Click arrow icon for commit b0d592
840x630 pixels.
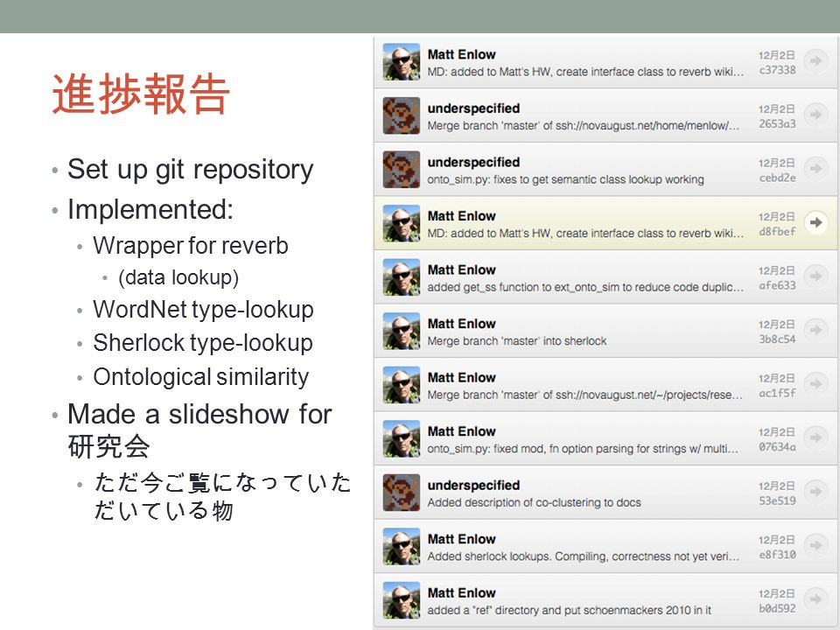pyautogui.click(x=815, y=598)
